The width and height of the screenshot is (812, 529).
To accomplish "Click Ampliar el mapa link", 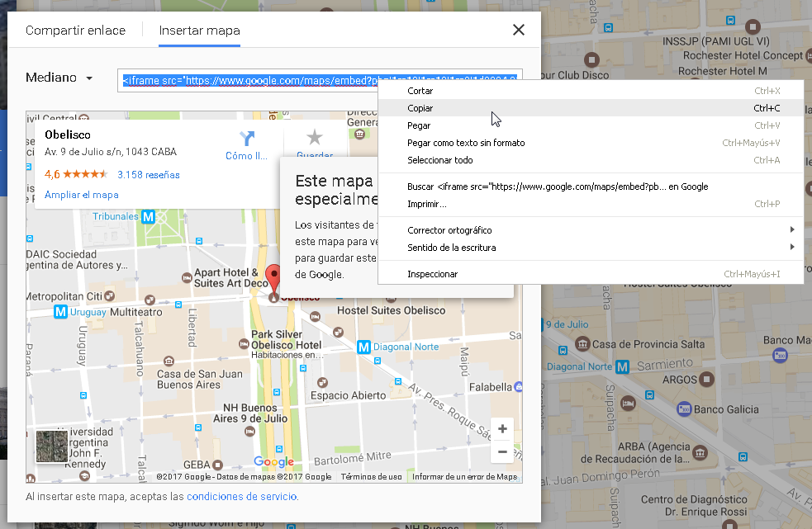I will click(x=81, y=195).
